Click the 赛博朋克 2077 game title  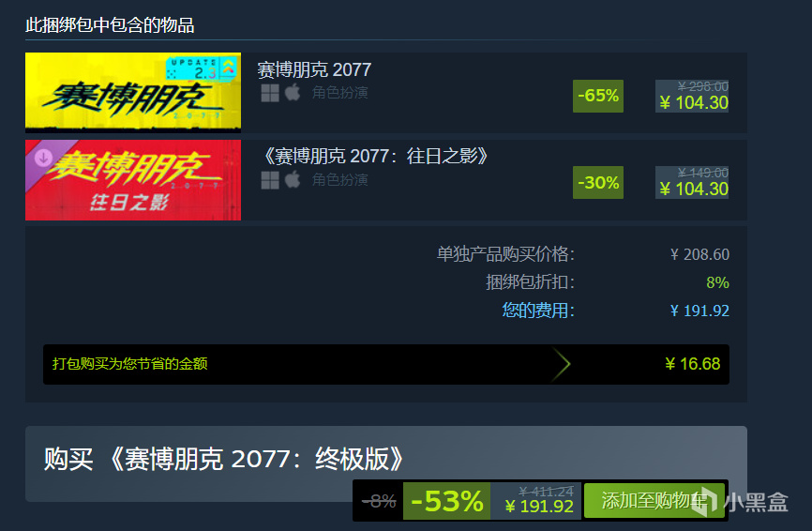click(x=314, y=69)
